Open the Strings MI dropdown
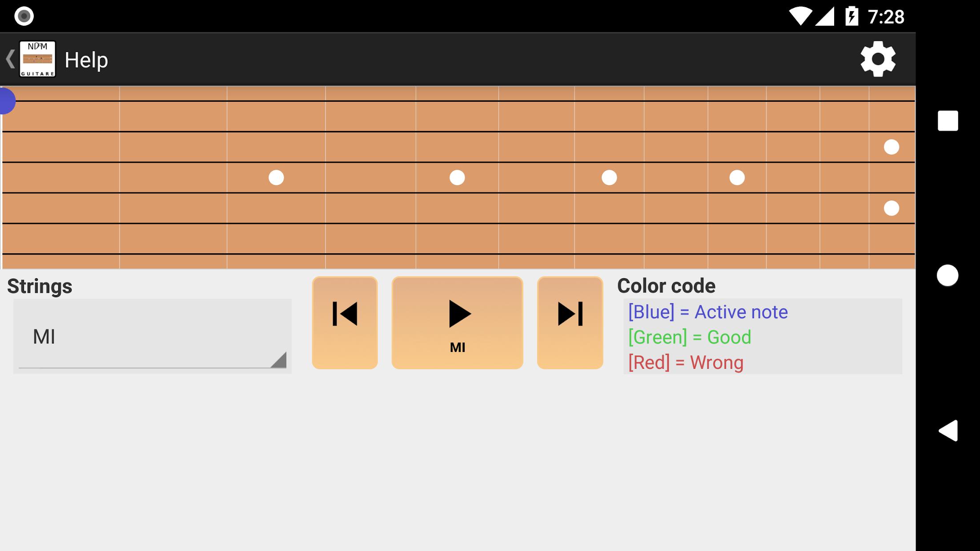The image size is (980, 551). point(153,336)
